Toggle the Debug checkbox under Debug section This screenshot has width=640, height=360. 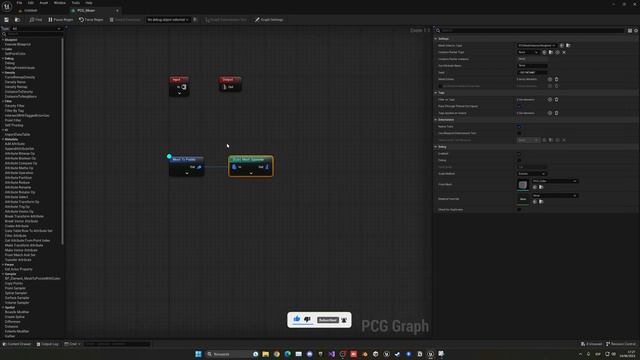[x=519, y=160]
